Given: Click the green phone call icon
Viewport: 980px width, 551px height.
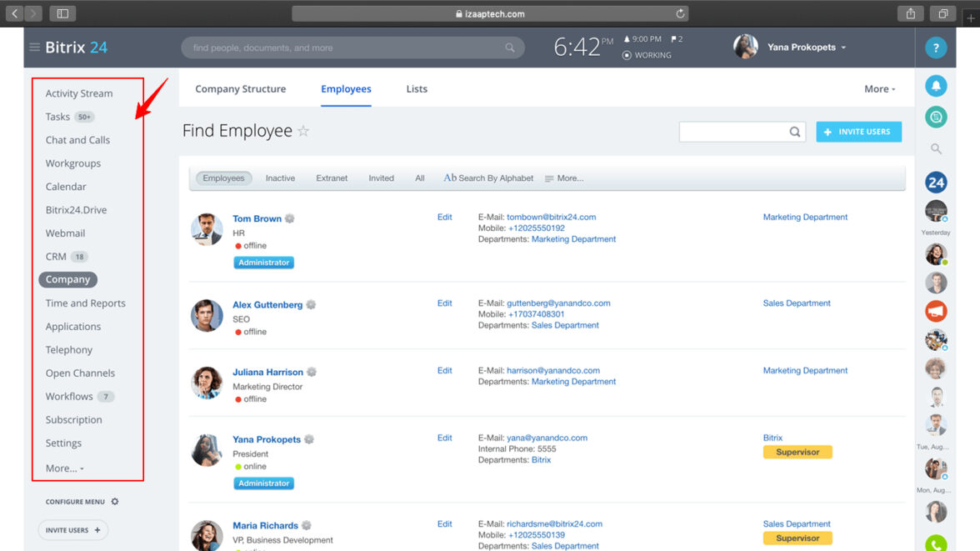Looking at the screenshot, I should (936, 543).
